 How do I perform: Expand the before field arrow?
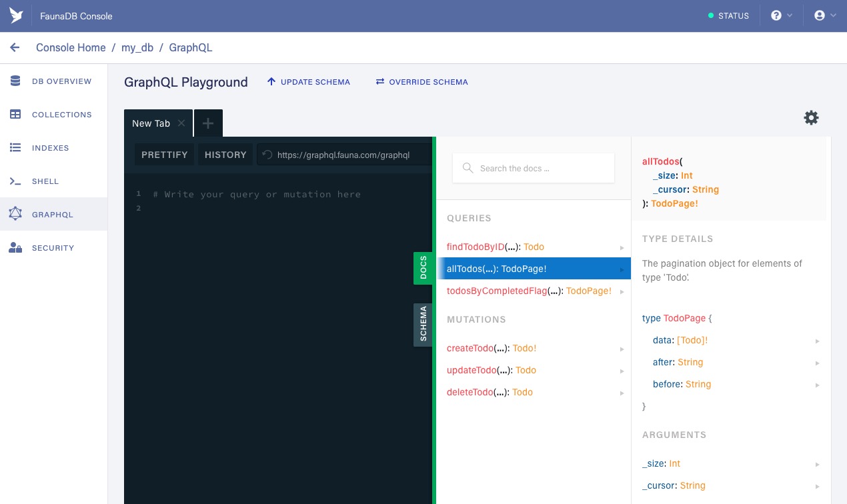(817, 385)
